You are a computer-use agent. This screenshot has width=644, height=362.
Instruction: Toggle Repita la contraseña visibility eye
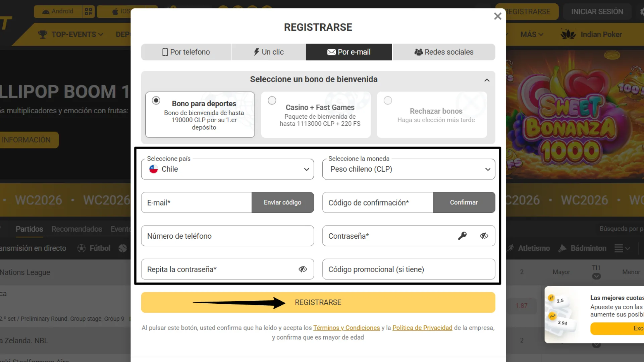click(303, 269)
